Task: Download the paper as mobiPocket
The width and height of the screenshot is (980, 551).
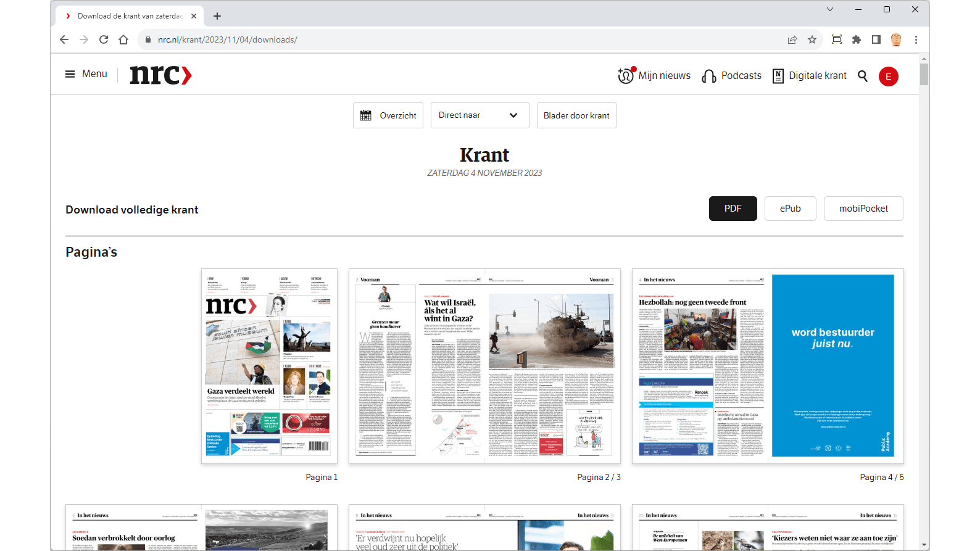Action: pos(863,209)
